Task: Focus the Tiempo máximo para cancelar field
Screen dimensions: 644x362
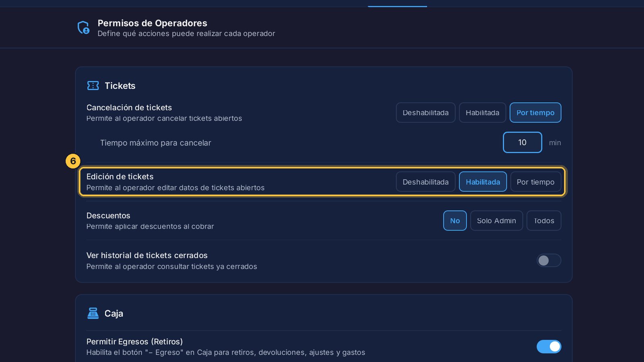Action: pos(522,142)
